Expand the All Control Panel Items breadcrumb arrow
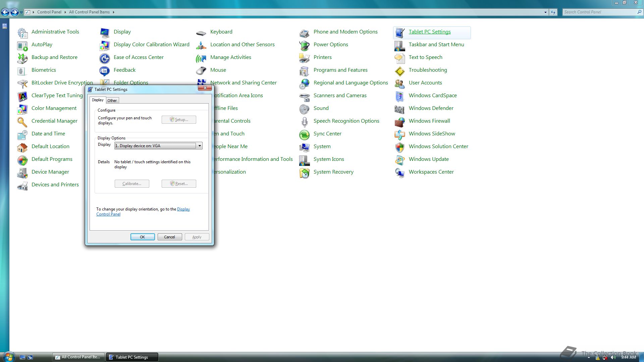The width and height of the screenshot is (644, 362). coord(113,12)
